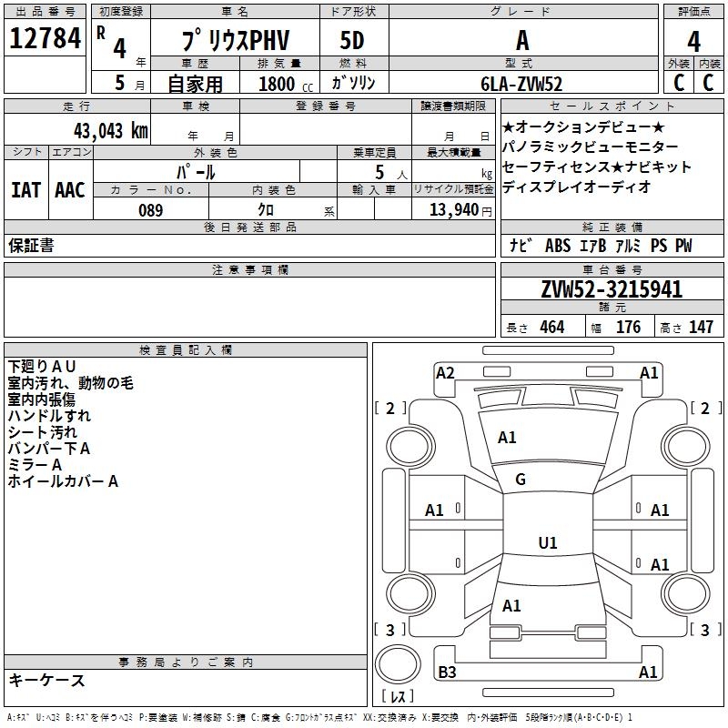Click the A2 damage marker on the car diagram

(x=445, y=372)
